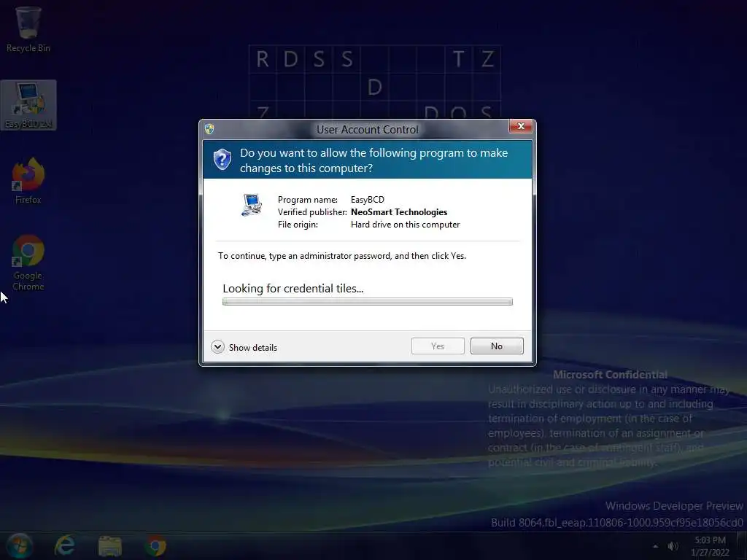Viewport: 747px width, 560px height.
Task: Click the UAC shield question mark icon
Action: point(222,159)
